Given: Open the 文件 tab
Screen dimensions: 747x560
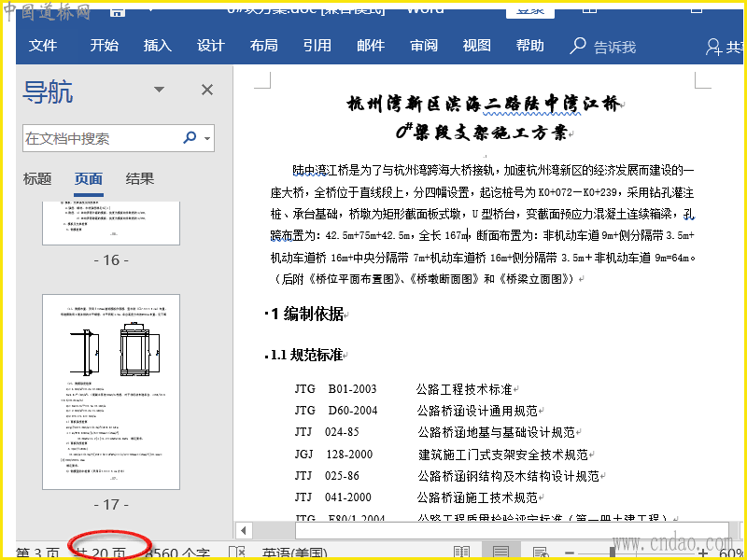Looking at the screenshot, I should click(43, 46).
